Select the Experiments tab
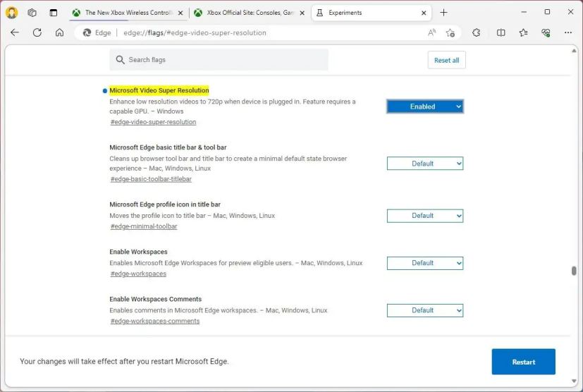Screen dimensions: 583x392 click(x=372, y=13)
